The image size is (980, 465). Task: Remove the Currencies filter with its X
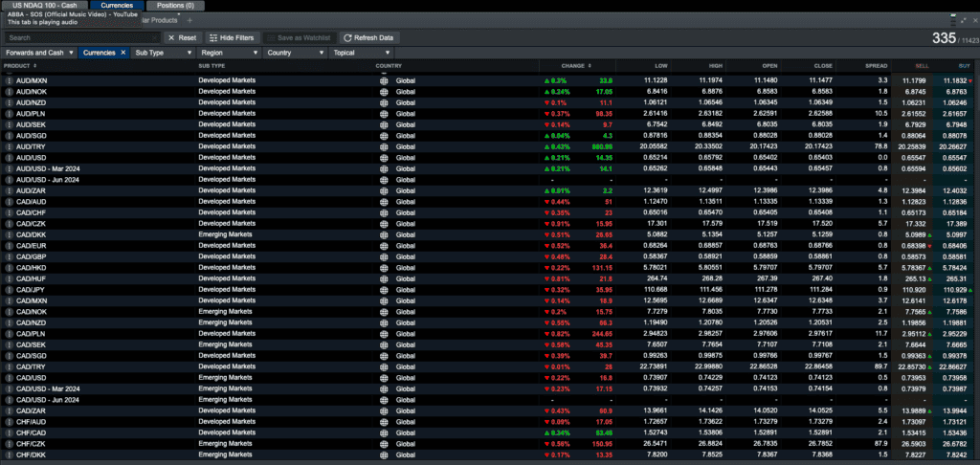point(123,53)
